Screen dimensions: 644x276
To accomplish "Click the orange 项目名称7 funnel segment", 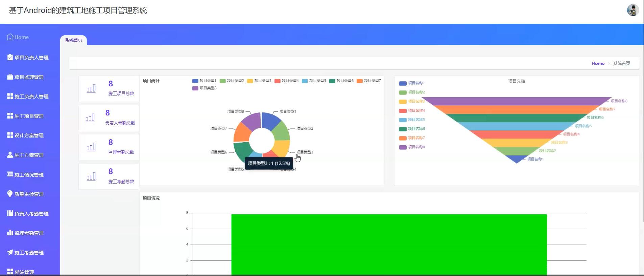I will pyautogui.click(x=516, y=109).
